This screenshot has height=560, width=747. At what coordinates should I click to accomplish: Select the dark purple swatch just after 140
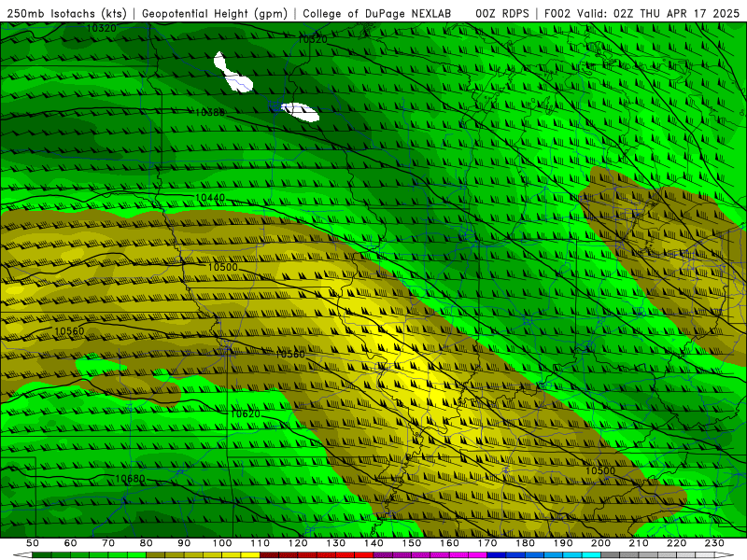[383, 554]
